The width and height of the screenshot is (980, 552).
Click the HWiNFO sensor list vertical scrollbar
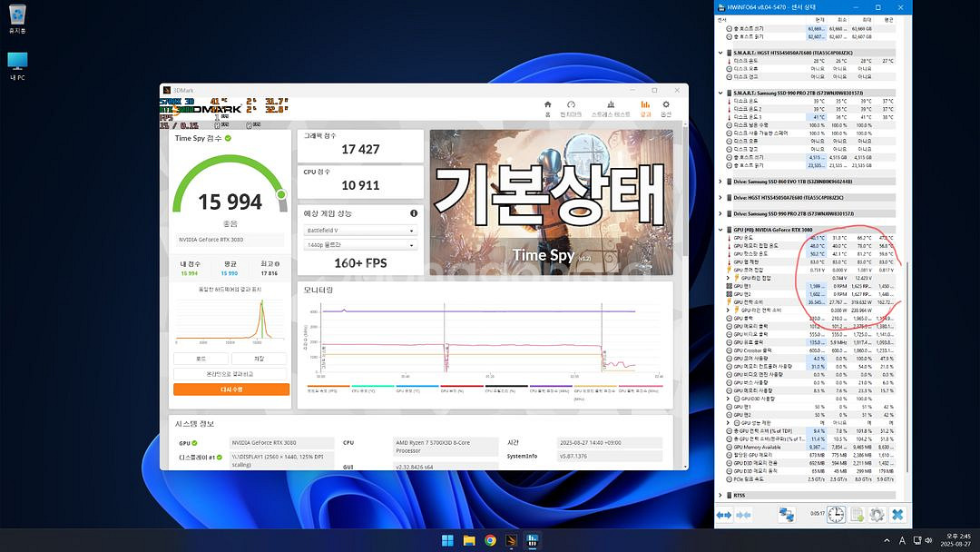pos(906,369)
